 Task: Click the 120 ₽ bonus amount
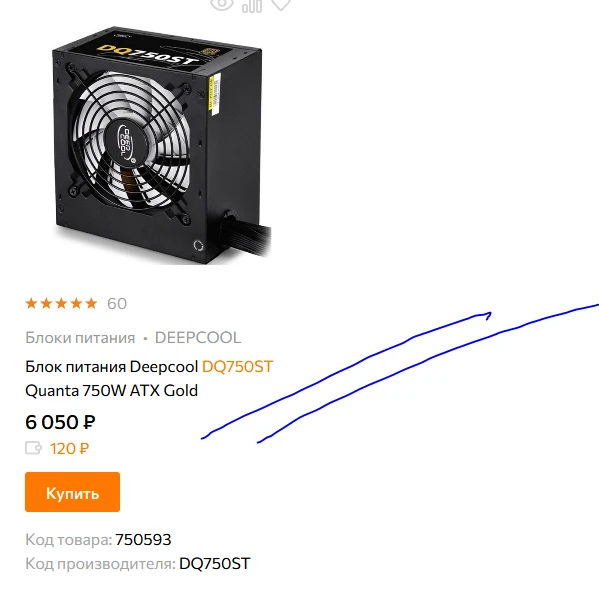click(69, 449)
